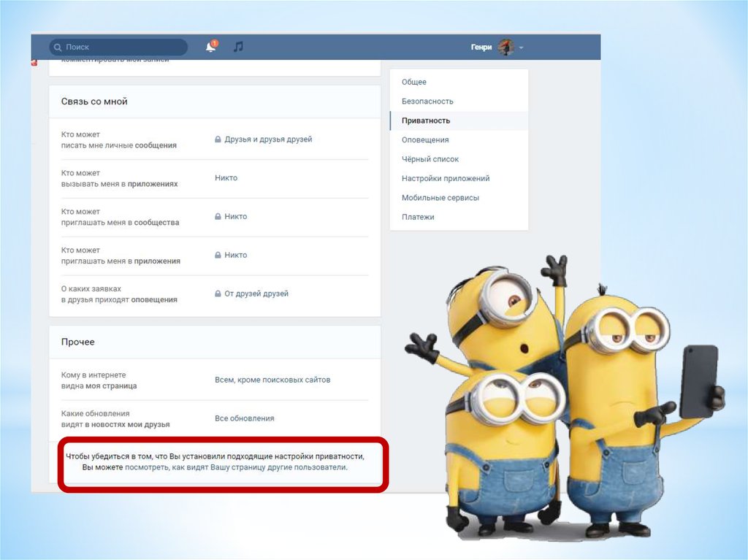Open the music note icon
The width and height of the screenshot is (748, 560).
237,47
